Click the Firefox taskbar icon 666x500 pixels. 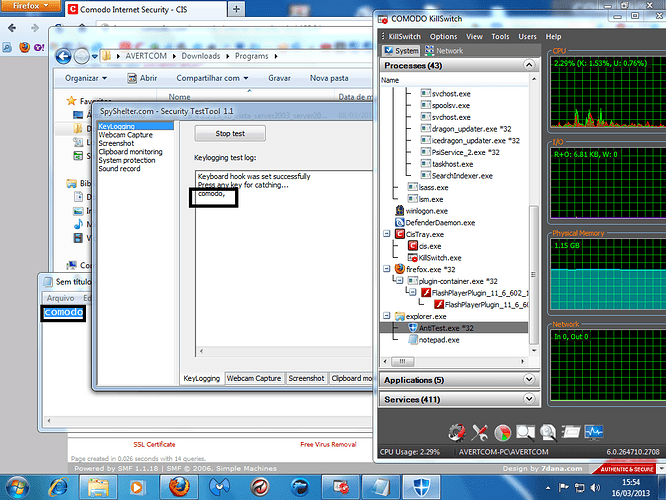pyautogui.click(x=179, y=487)
